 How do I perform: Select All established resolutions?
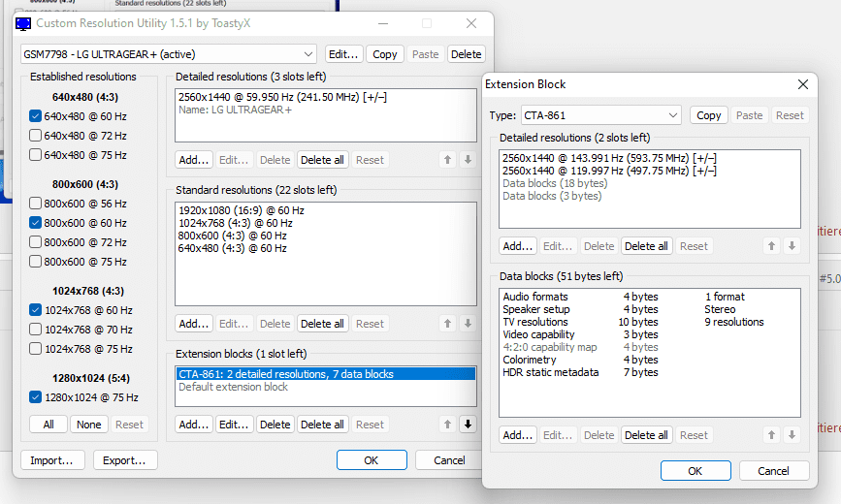49,425
